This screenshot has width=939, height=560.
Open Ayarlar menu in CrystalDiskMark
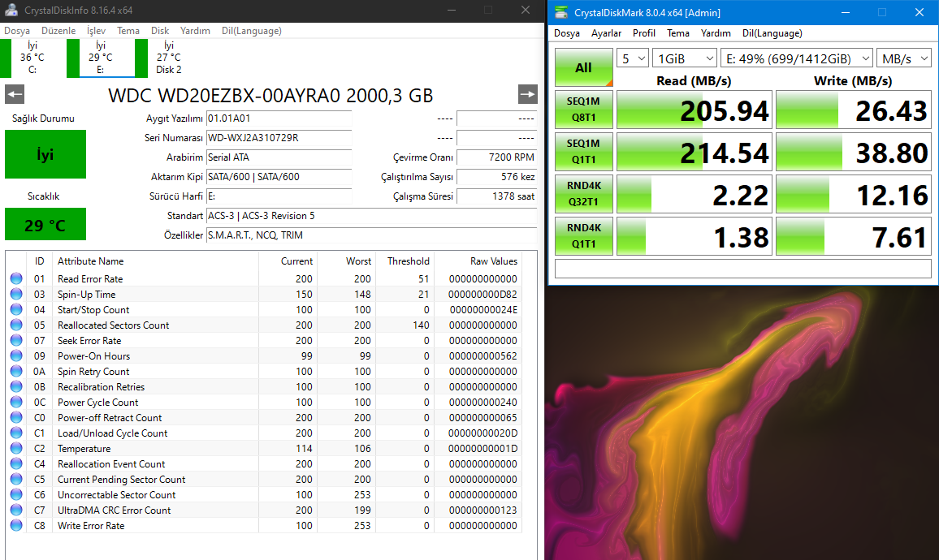tap(606, 33)
